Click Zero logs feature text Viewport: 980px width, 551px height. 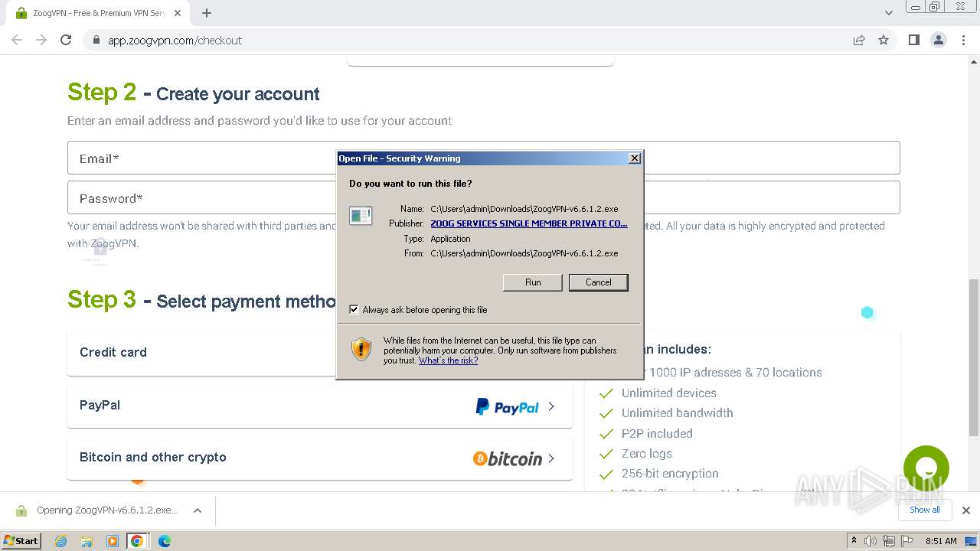click(x=646, y=453)
